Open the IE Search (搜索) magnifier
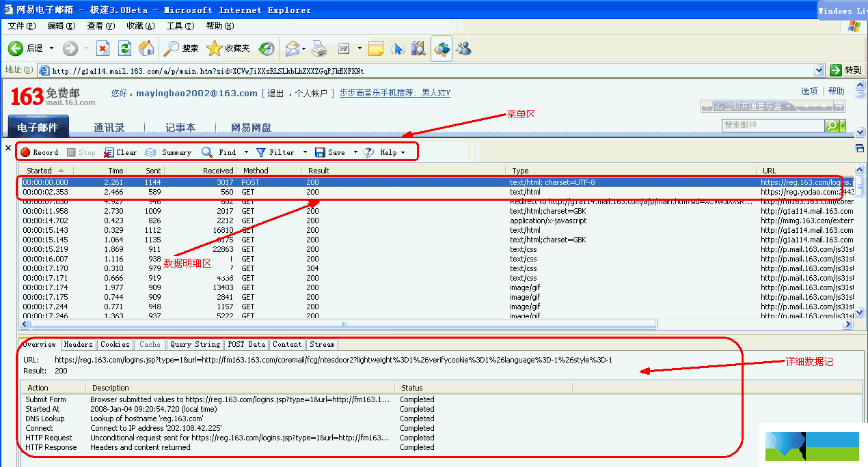The image size is (868, 467). pos(181,48)
